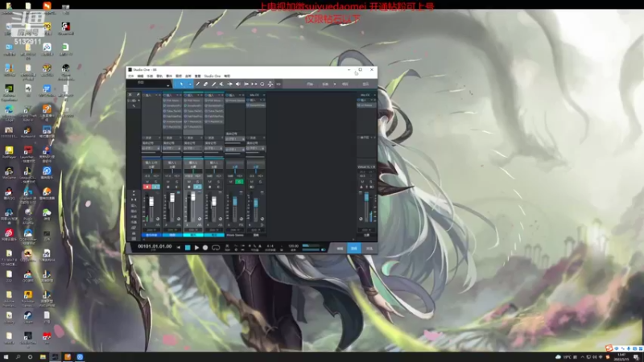Unsolo the Room Stereo FX channel
The width and height of the screenshot is (644, 362).
pyautogui.click(x=239, y=182)
